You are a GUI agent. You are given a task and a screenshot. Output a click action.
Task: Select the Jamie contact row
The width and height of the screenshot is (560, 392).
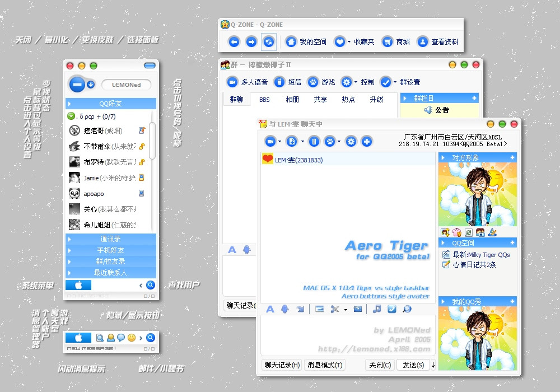tap(106, 178)
